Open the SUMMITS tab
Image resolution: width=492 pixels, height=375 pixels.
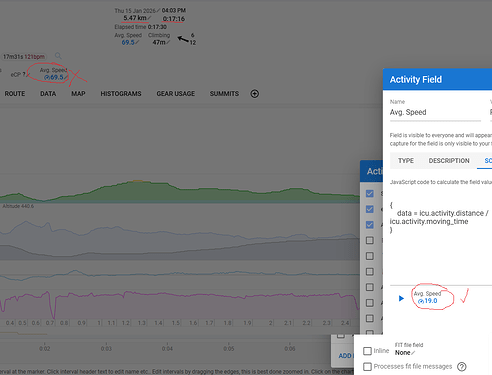tap(224, 94)
